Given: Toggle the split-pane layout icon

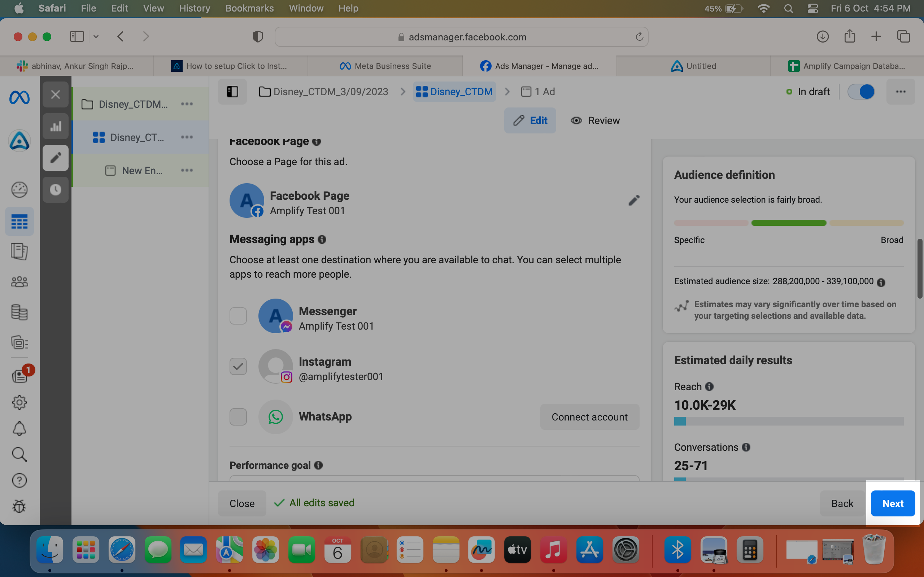Looking at the screenshot, I should pos(232,92).
